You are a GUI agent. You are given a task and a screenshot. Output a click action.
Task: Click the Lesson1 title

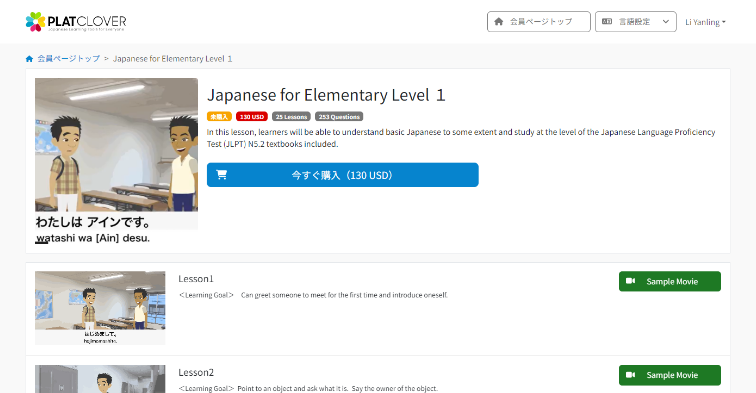click(196, 279)
